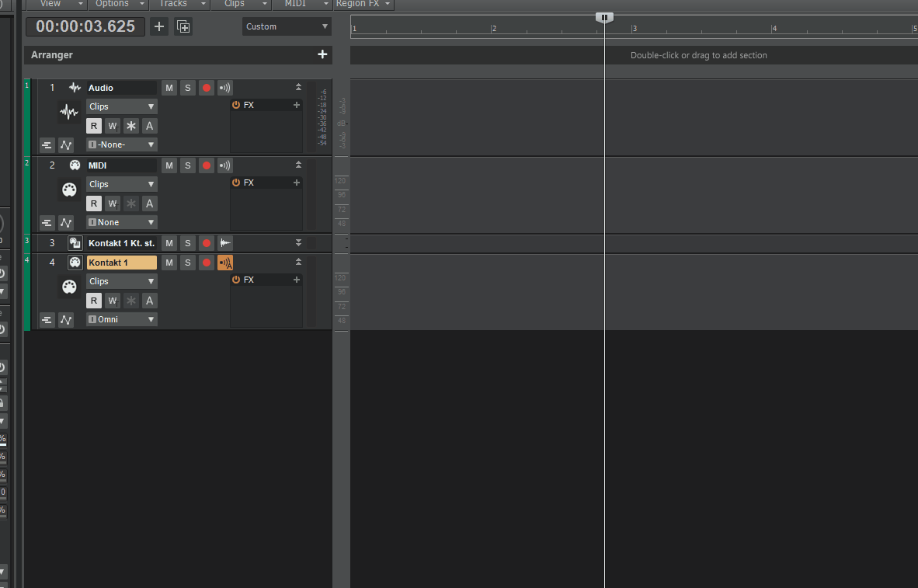This screenshot has width=918, height=588.
Task: Click the freeze icon on the Audio track
Action: (130, 125)
